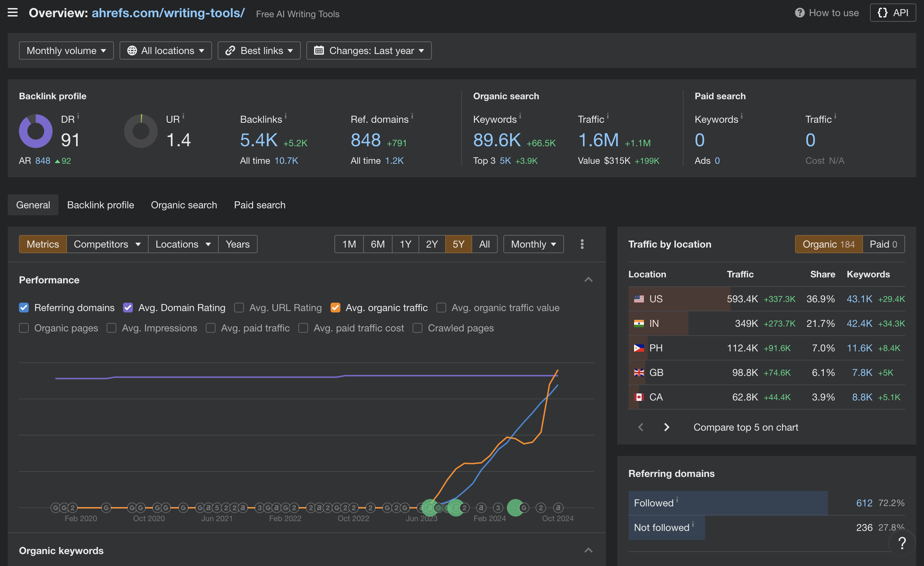The image size is (924, 566).
Task: Uncheck Avg. Domain Rating checkbox
Action: coord(128,308)
